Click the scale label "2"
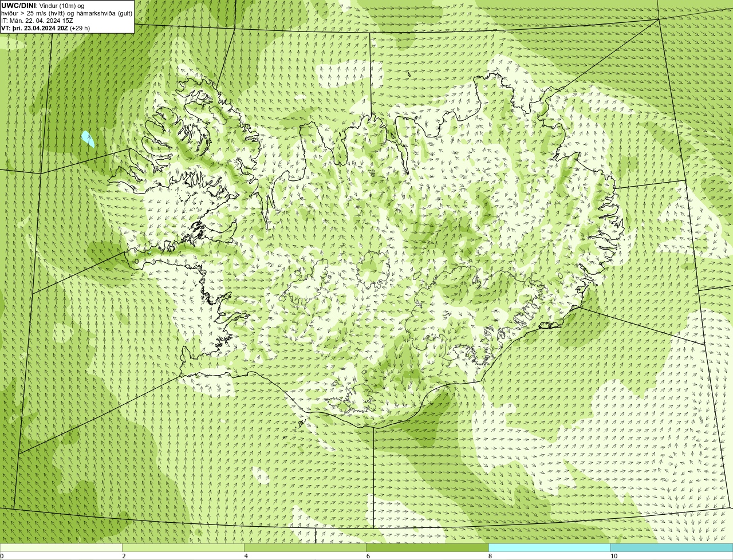Image resolution: width=733 pixels, height=560 pixels. [124, 556]
